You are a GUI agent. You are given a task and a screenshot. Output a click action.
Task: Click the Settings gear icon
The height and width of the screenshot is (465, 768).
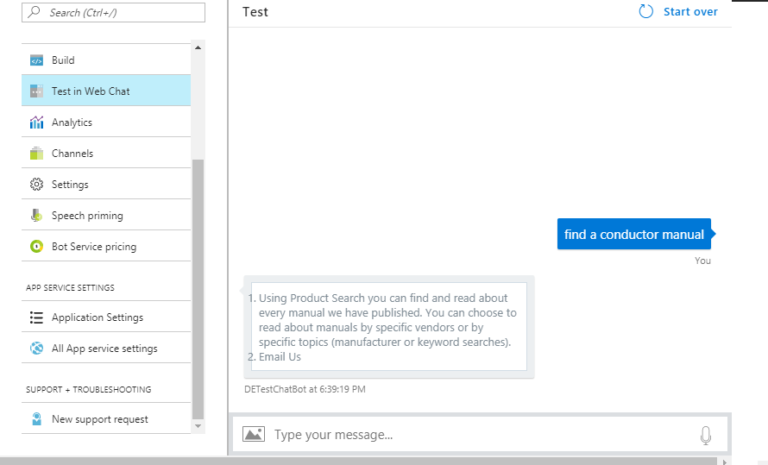[37, 184]
